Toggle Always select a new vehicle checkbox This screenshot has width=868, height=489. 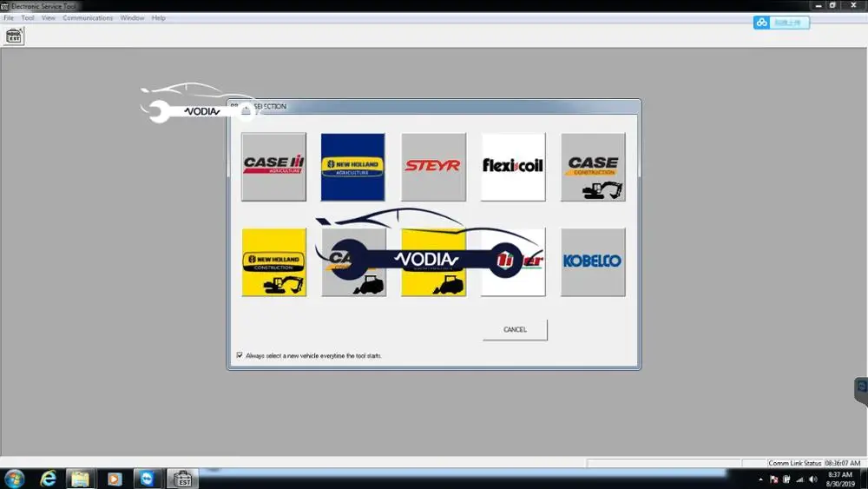click(x=240, y=355)
